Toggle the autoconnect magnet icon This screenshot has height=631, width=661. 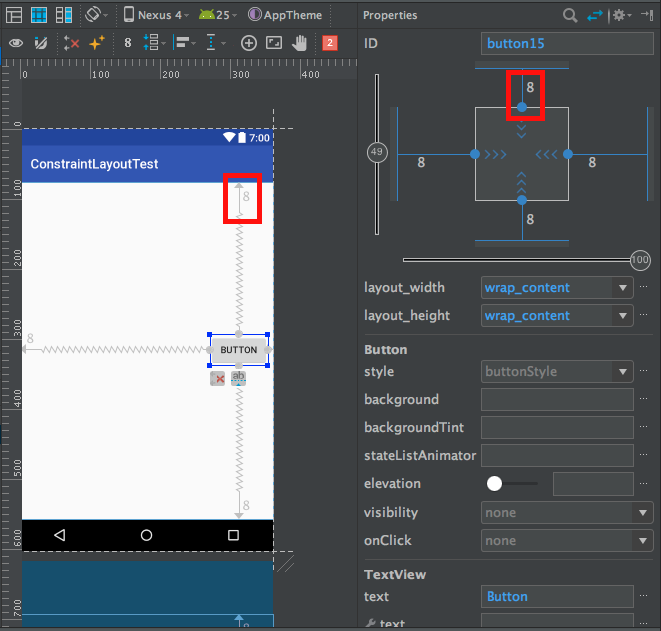click(x=41, y=43)
